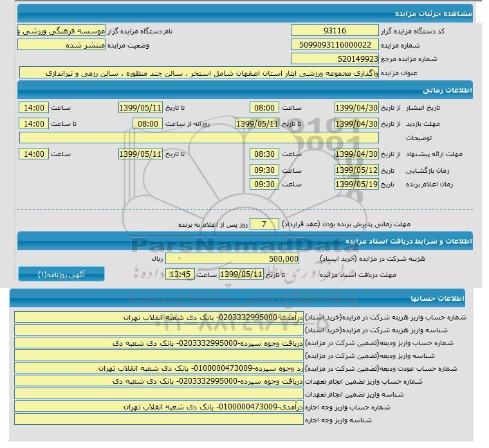Click participation fee field 500,000

tap(232, 258)
